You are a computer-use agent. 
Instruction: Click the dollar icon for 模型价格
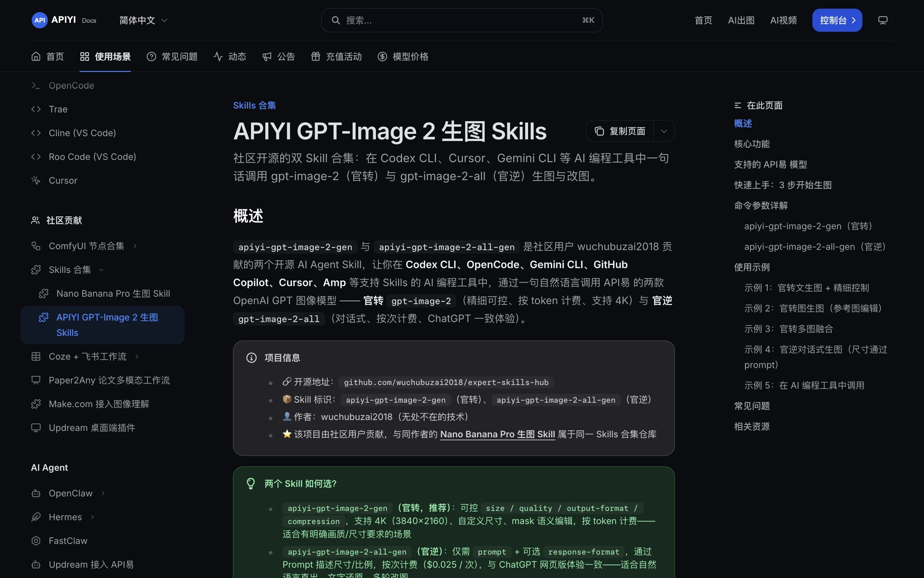tap(382, 57)
